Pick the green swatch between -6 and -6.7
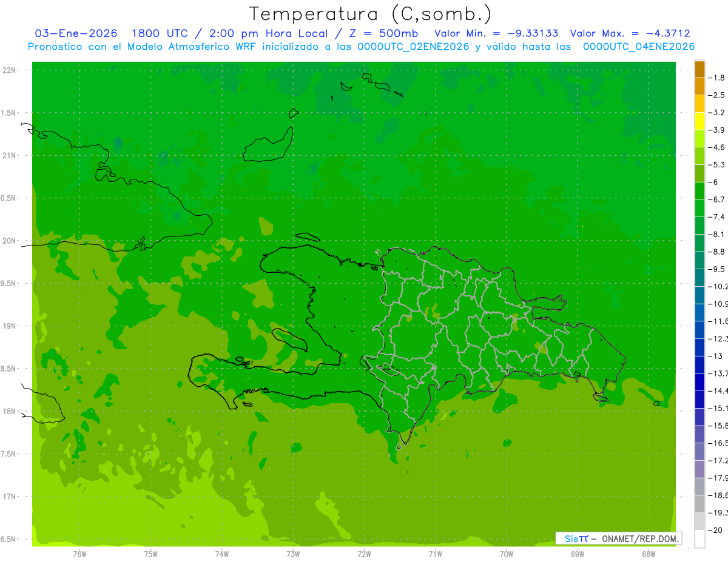This screenshot has height=562, width=728. [699, 191]
